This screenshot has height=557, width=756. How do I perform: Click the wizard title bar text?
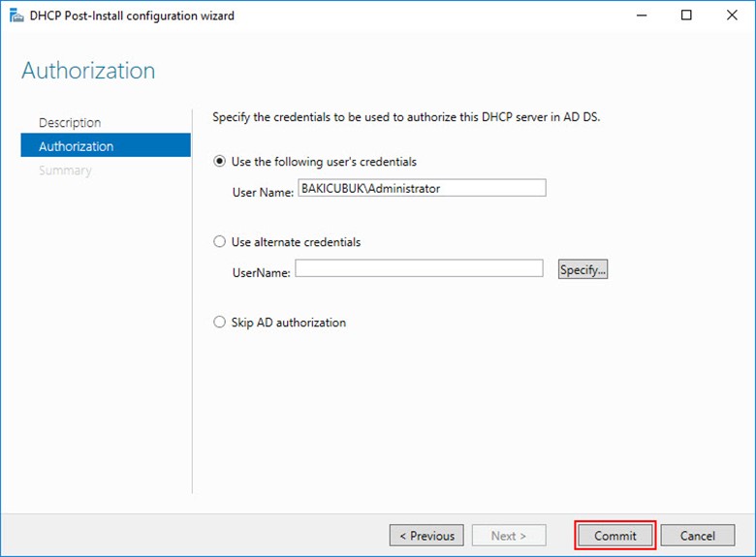click(132, 15)
